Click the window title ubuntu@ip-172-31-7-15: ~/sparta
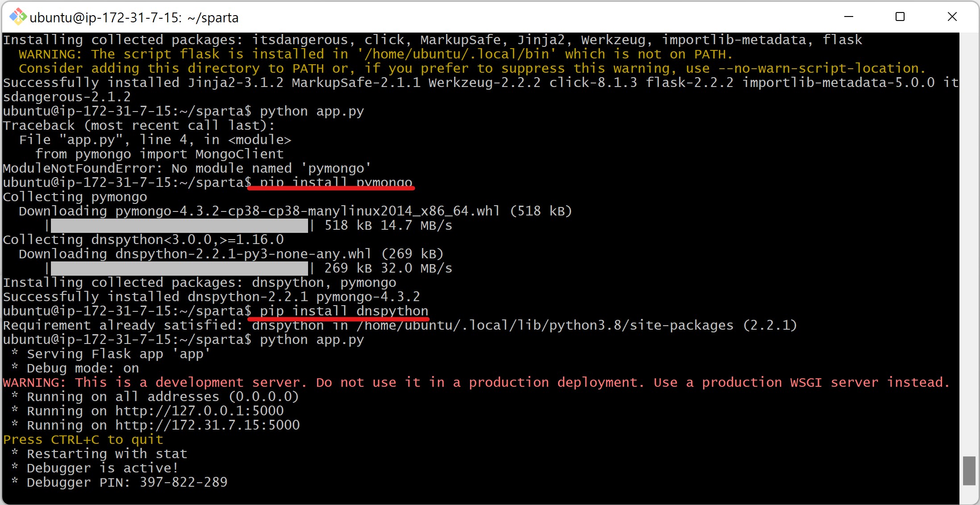This screenshot has height=505, width=980. 134,18
